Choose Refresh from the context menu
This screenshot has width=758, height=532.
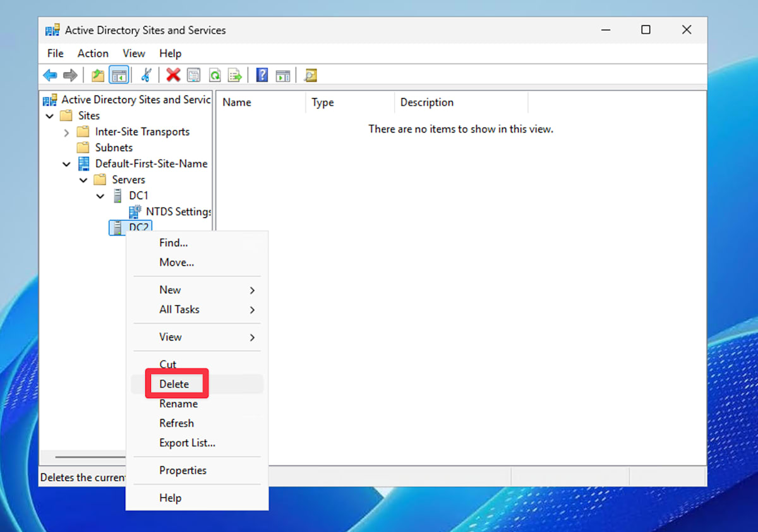coord(197,423)
